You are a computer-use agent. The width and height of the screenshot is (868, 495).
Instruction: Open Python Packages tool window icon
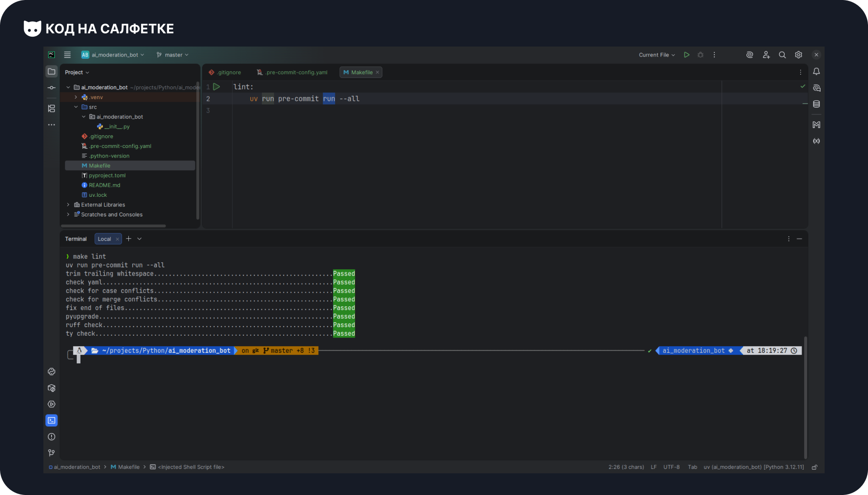pyautogui.click(x=52, y=388)
